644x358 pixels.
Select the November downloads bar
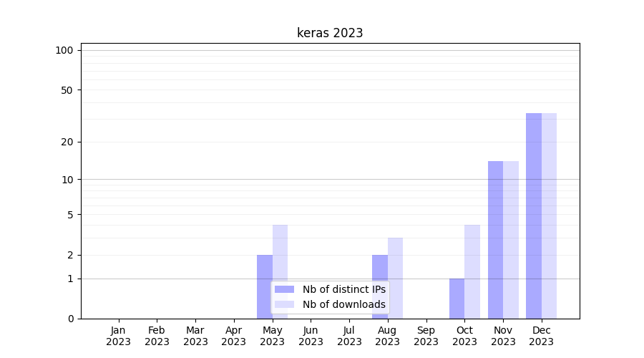coord(511,240)
